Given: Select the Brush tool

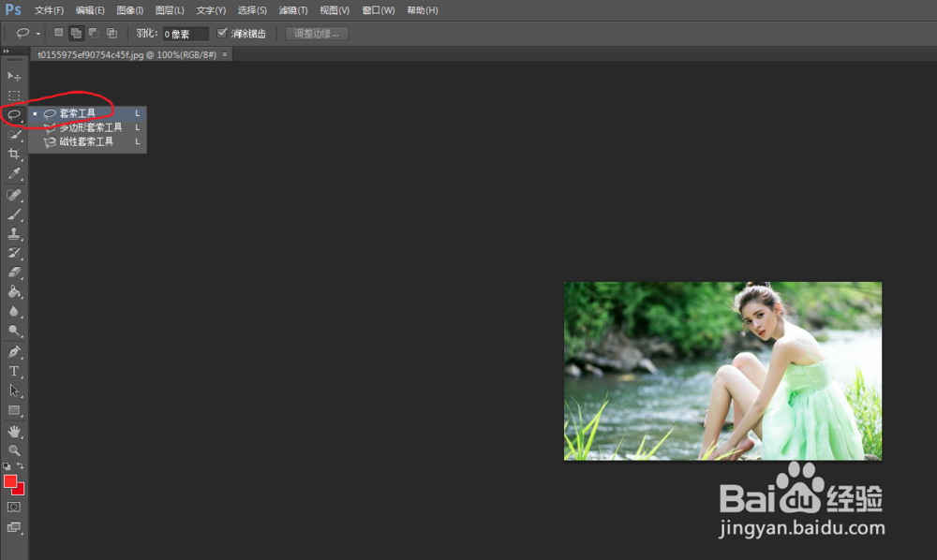Looking at the screenshot, I should pyautogui.click(x=14, y=214).
